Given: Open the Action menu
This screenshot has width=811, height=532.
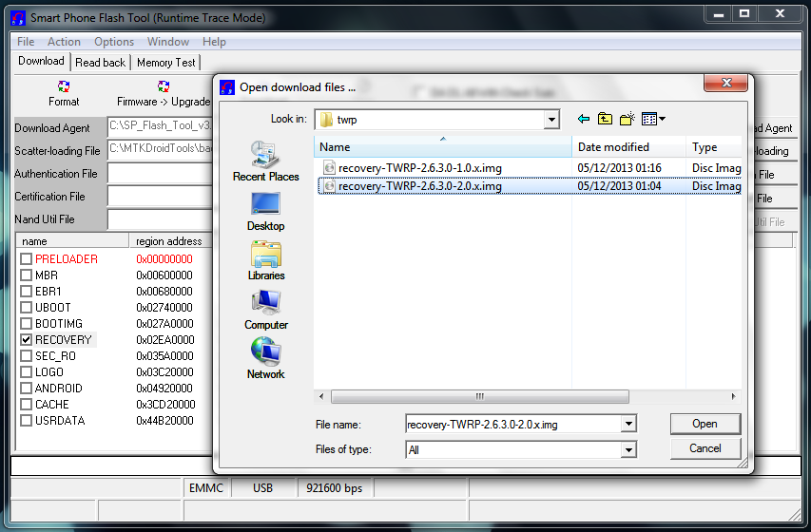Looking at the screenshot, I should coord(64,42).
